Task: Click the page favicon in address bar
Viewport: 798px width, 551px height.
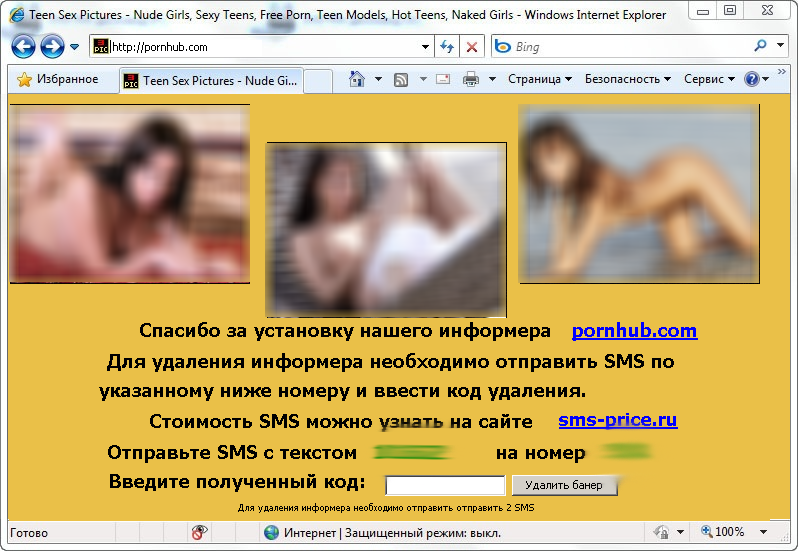Action: (101, 47)
